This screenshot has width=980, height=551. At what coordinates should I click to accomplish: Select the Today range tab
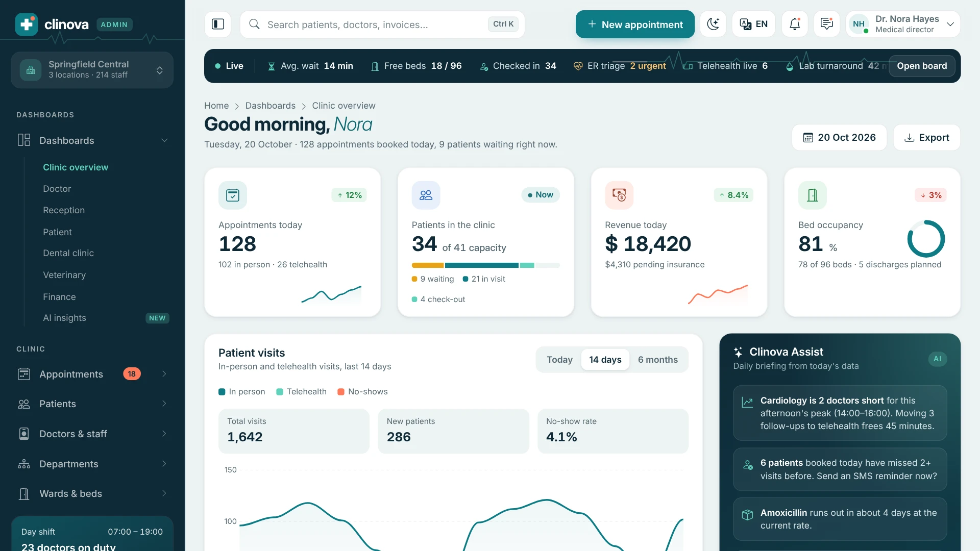[559, 360]
